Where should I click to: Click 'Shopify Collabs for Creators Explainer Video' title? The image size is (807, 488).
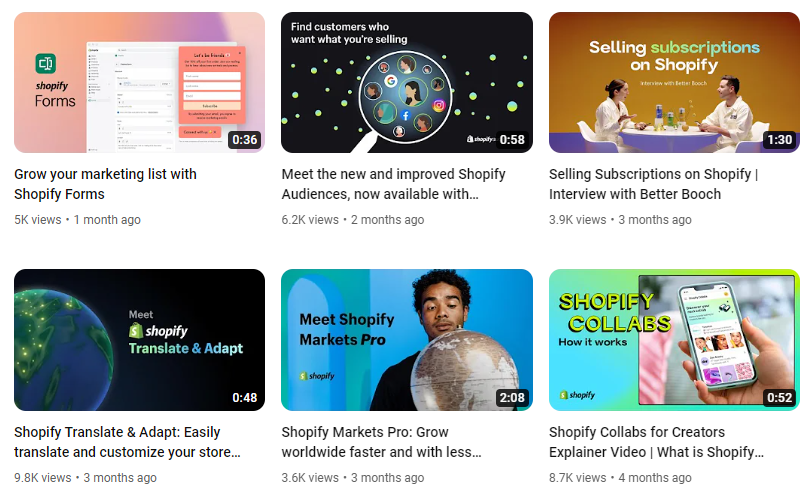coord(657,442)
